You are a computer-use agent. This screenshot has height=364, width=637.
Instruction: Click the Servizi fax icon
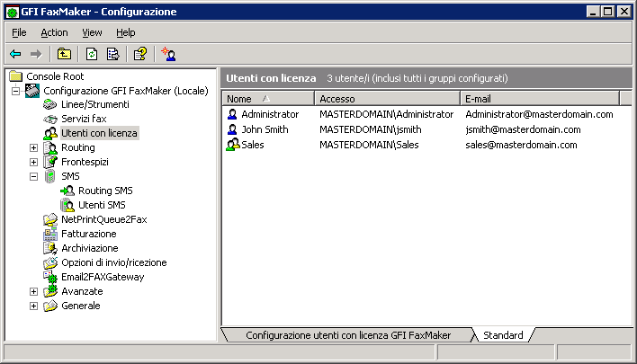(50, 119)
